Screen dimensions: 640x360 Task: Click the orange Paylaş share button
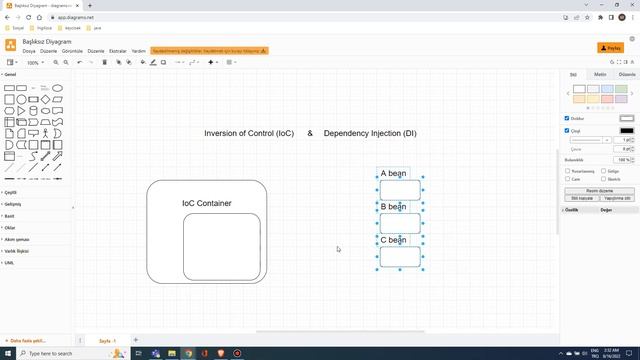coord(611,48)
